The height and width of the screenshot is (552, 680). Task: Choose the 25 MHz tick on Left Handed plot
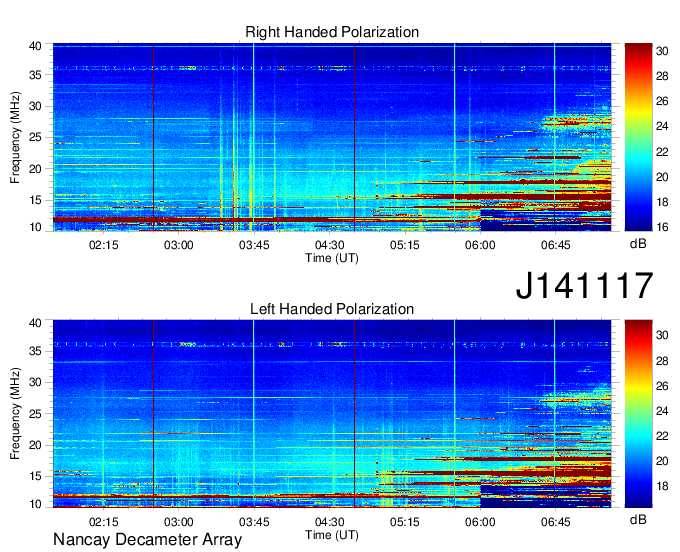(x=36, y=414)
